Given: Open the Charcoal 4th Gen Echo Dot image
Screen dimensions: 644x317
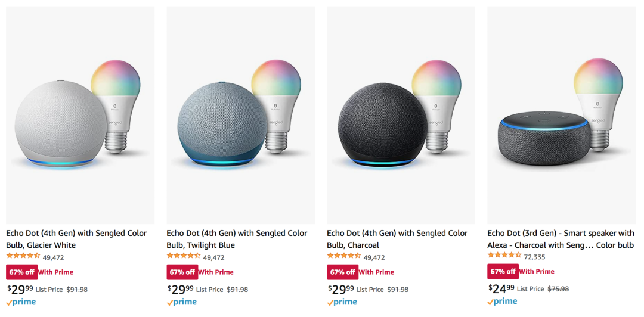Looking at the screenshot, I should [x=401, y=115].
